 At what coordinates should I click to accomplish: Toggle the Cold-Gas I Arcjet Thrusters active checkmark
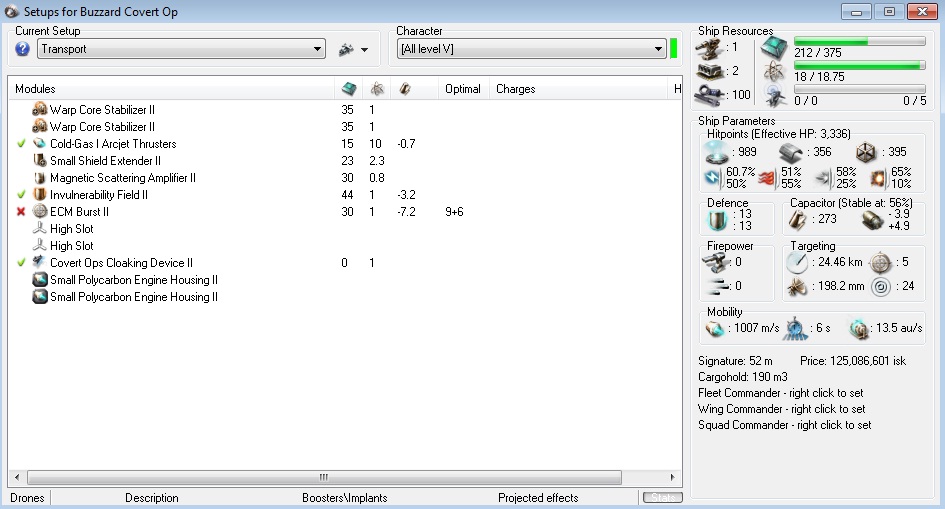coord(21,143)
